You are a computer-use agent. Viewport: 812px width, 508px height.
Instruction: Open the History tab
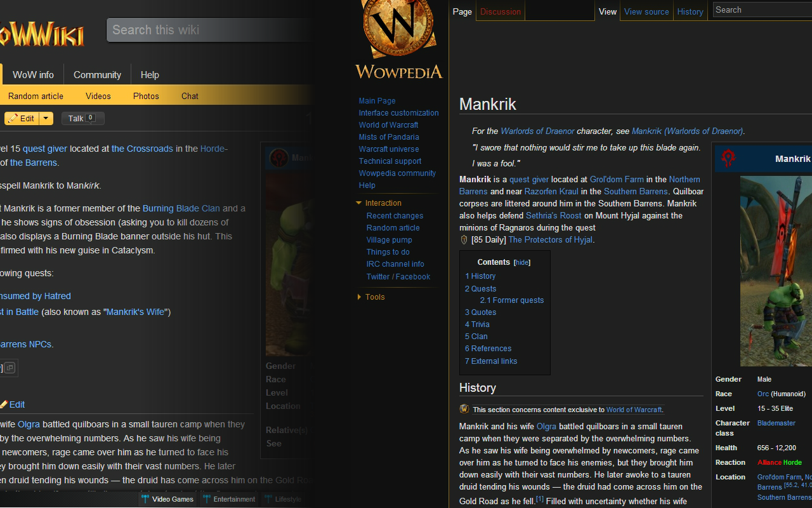[690, 11]
